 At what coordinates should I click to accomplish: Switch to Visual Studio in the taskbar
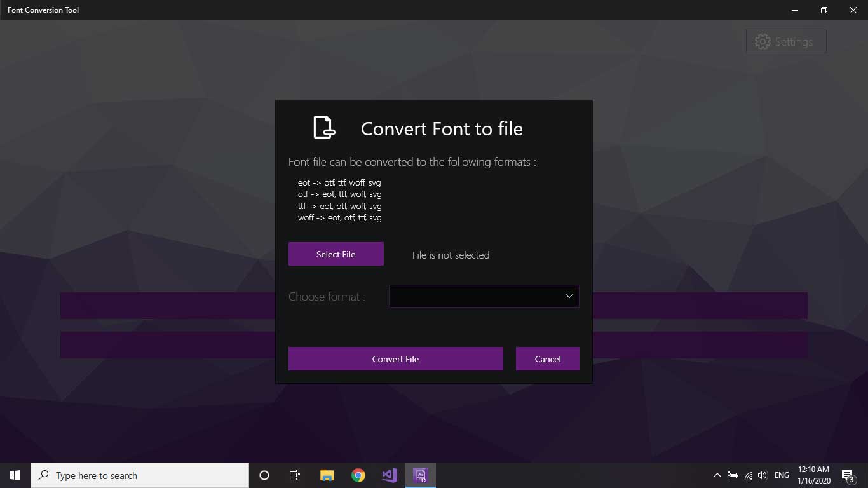[390, 475]
